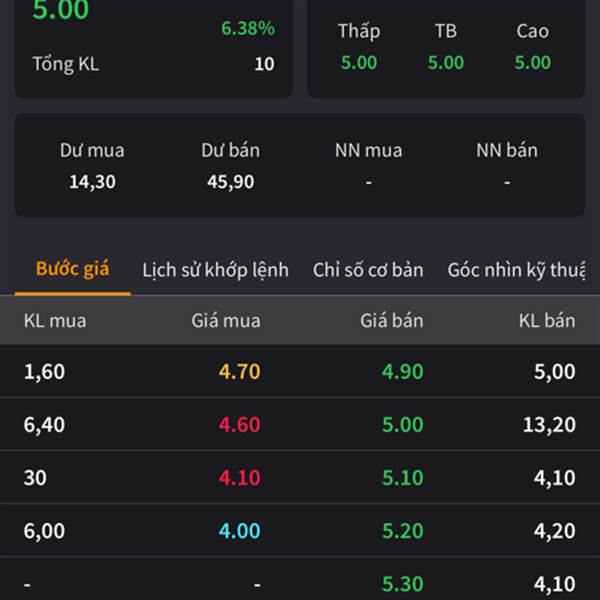Tap the 5.30 ask price

(x=402, y=584)
